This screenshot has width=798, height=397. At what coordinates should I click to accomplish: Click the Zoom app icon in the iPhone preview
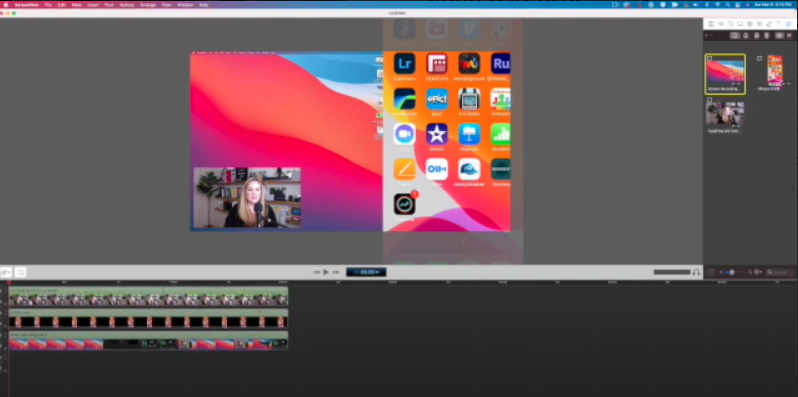405,134
